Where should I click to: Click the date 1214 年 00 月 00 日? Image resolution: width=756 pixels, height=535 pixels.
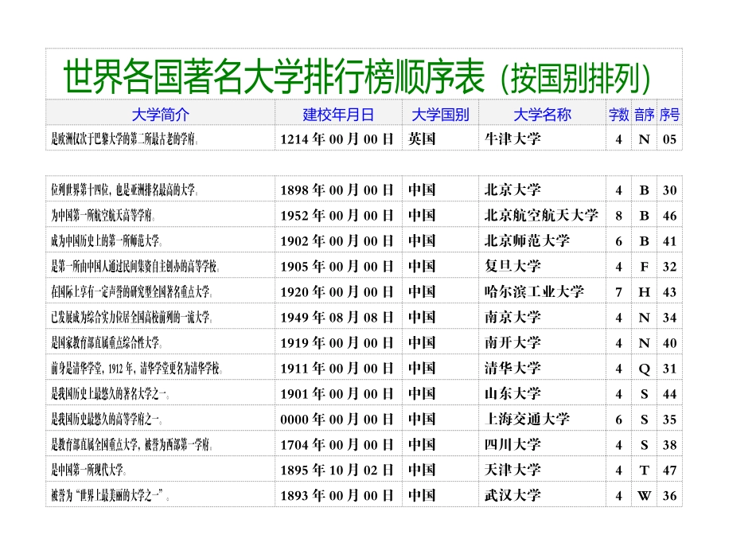point(337,139)
